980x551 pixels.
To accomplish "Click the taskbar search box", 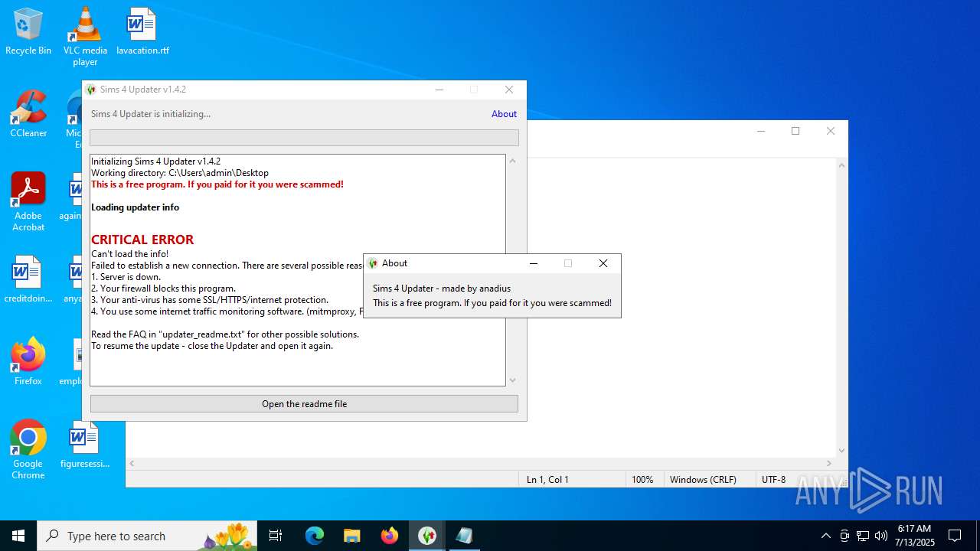I will click(147, 536).
